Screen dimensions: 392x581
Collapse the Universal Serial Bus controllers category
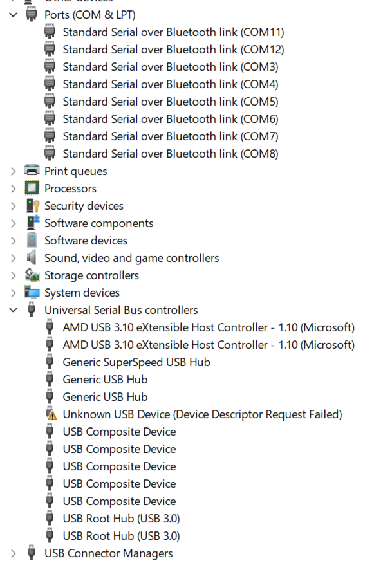point(14,310)
